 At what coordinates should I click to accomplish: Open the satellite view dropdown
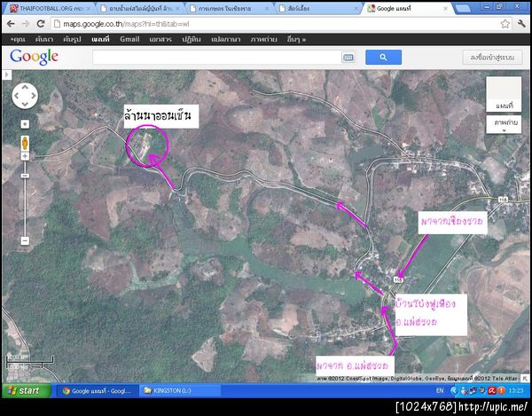pyautogui.click(x=504, y=124)
